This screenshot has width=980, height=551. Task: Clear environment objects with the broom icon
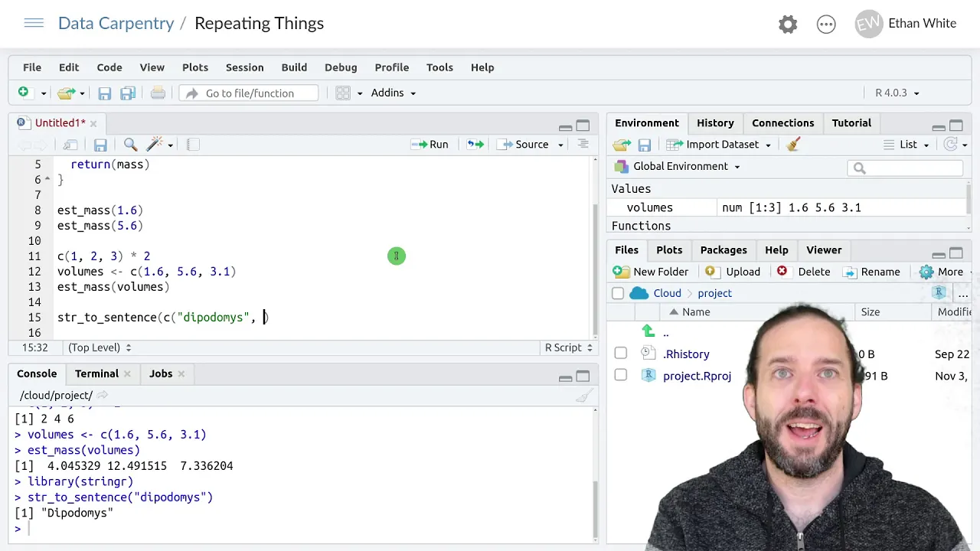pyautogui.click(x=793, y=145)
